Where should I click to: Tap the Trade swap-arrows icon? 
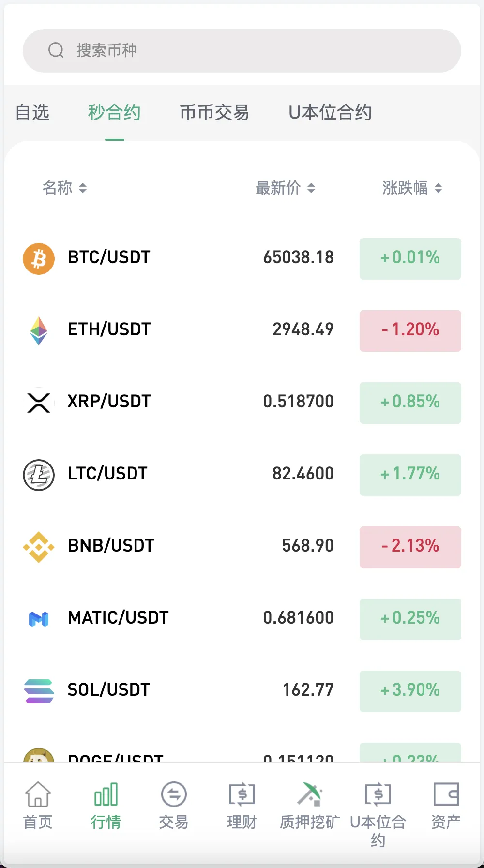point(174,794)
